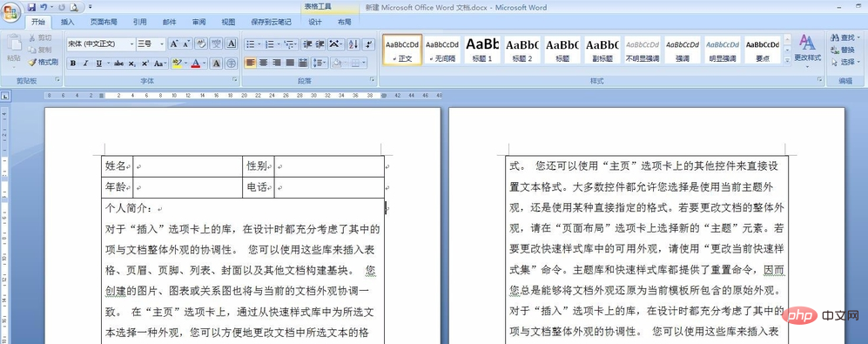Open the phonetic guide (拼音) tool
This screenshot has width=868, height=344.
point(216,44)
